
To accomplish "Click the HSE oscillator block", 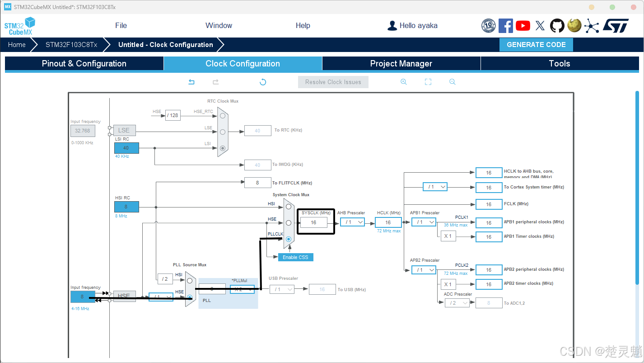I will [124, 296].
